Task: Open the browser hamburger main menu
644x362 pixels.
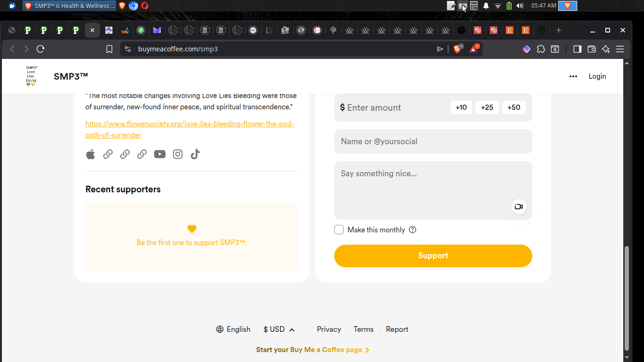Action: 620,49
